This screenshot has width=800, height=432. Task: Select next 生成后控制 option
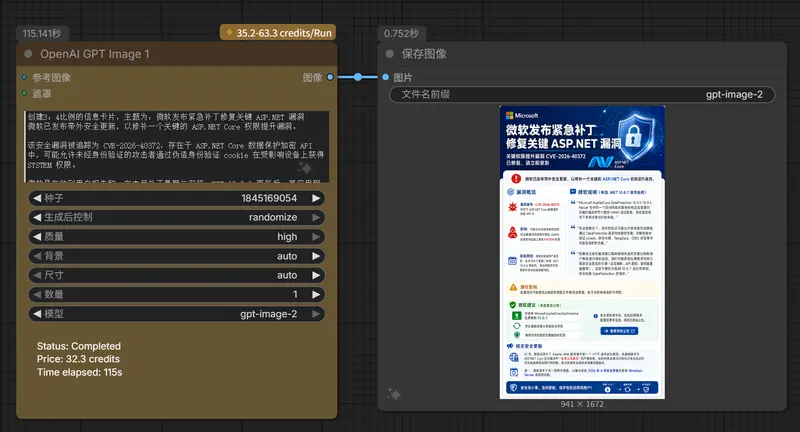click(x=316, y=217)
